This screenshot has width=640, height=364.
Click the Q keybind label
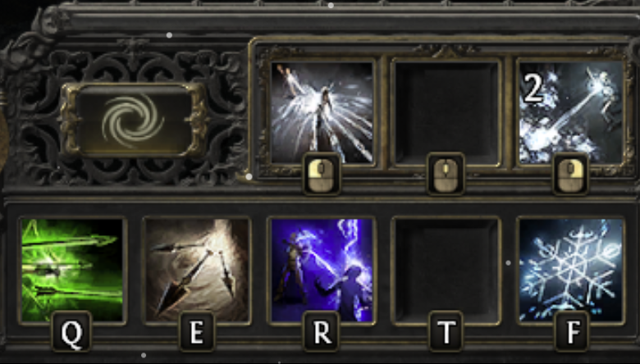click(72, 332)
